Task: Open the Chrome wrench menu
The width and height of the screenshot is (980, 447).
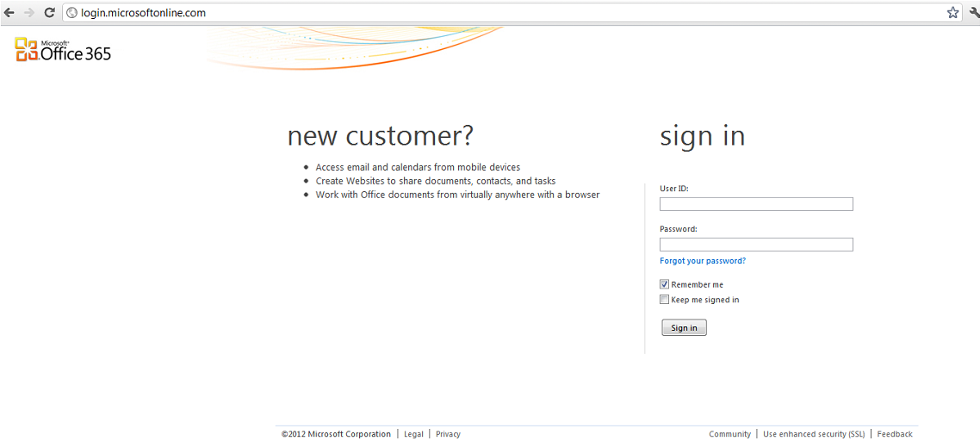Action: pyautogui.click(x=974, y=13)
